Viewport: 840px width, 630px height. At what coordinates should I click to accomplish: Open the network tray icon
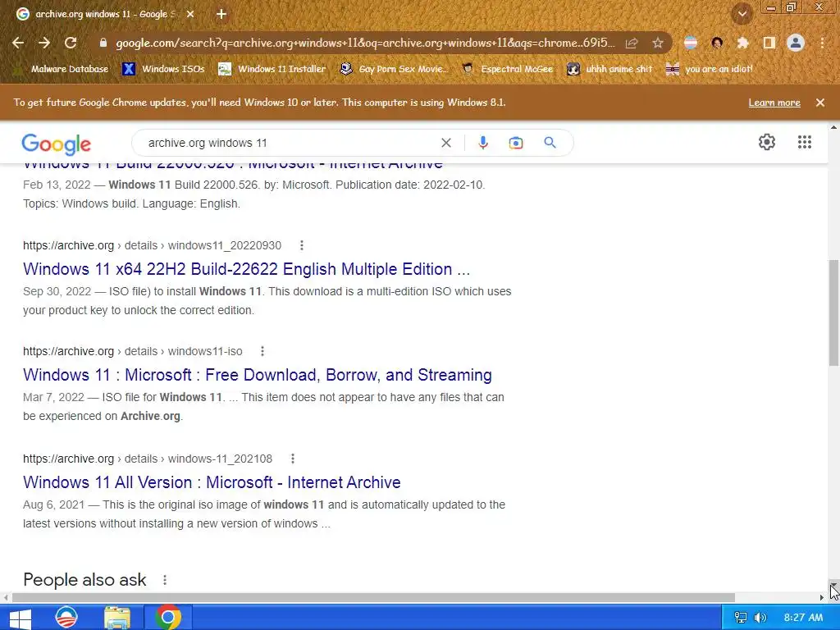741,618
